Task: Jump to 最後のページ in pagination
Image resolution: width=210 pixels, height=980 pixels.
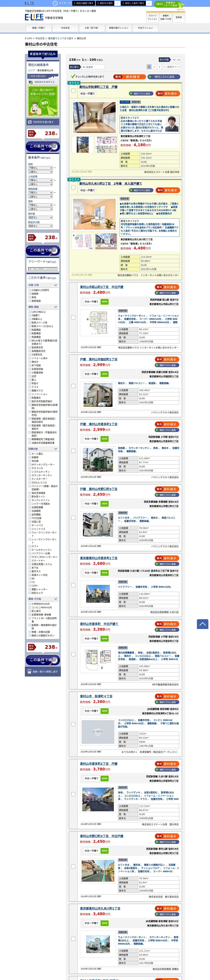Action: coord(172,67)
